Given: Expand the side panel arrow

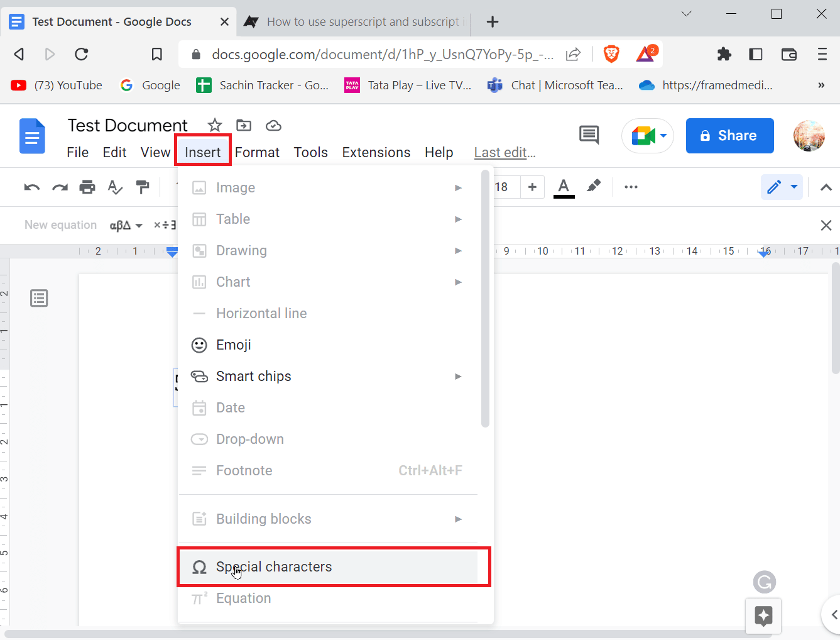Looking at the screenshot, I should [832, 614].
